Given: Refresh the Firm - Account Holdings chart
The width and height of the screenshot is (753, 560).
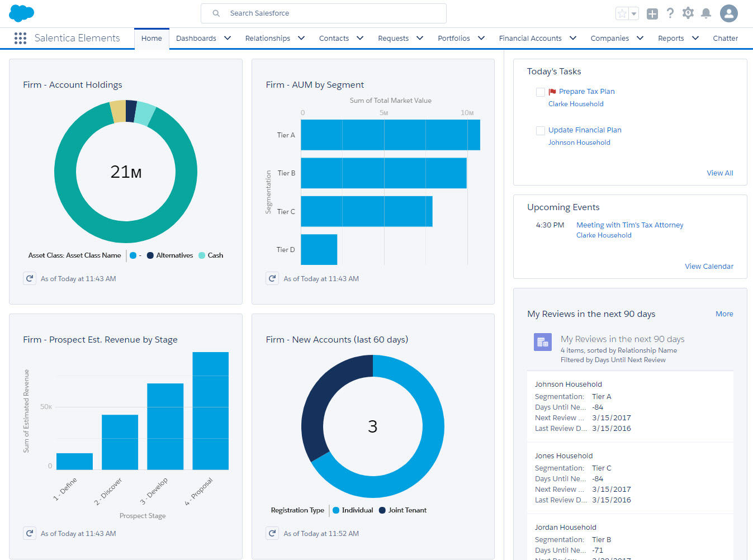Looking at the screenshot, I should click(30, 278).
